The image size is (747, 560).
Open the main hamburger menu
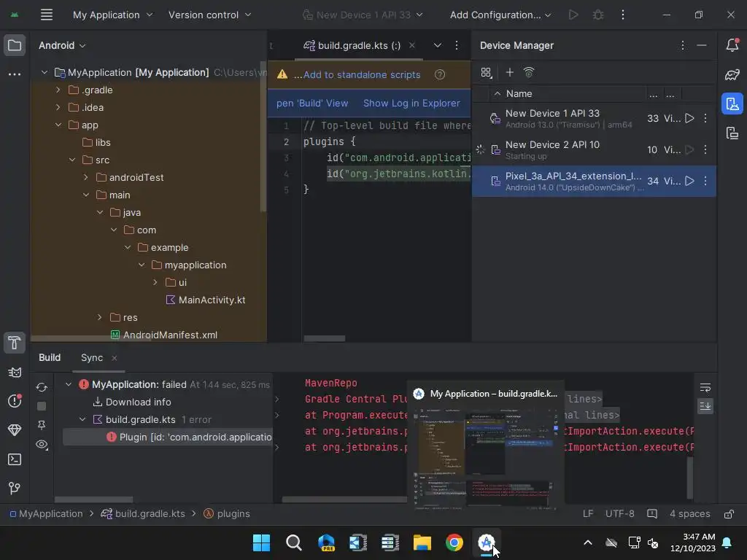(46, 15)
